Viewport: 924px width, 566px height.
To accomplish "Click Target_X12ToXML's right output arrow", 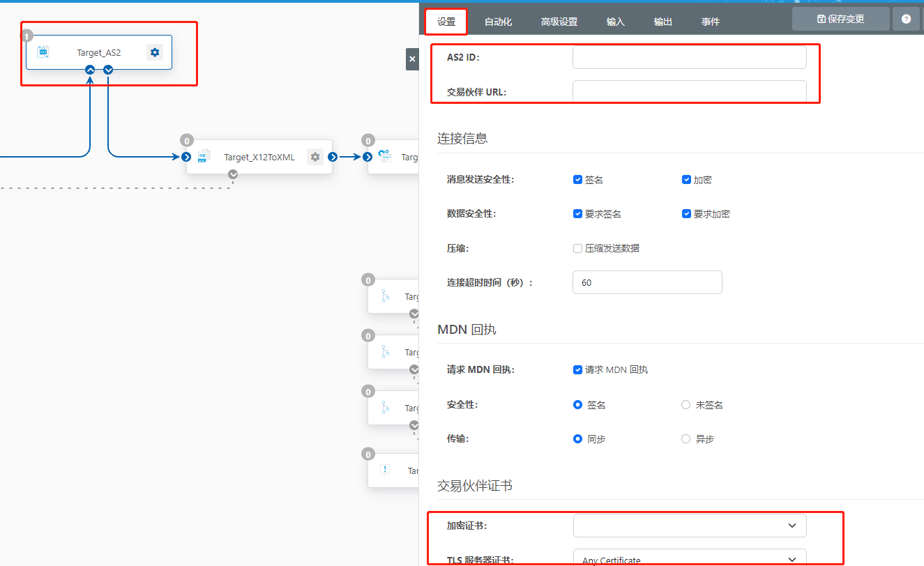I will 333,157.
